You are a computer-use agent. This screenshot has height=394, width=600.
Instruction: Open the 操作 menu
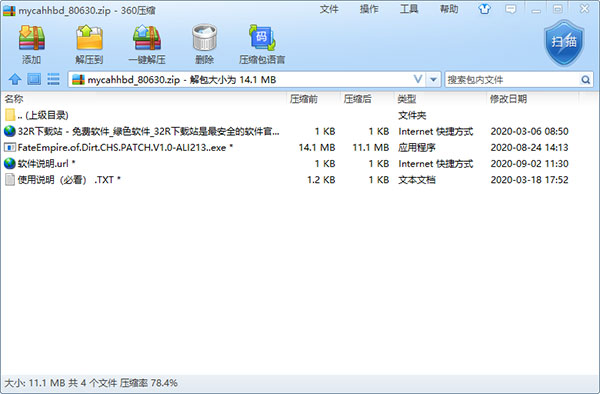tap(369, 9)
